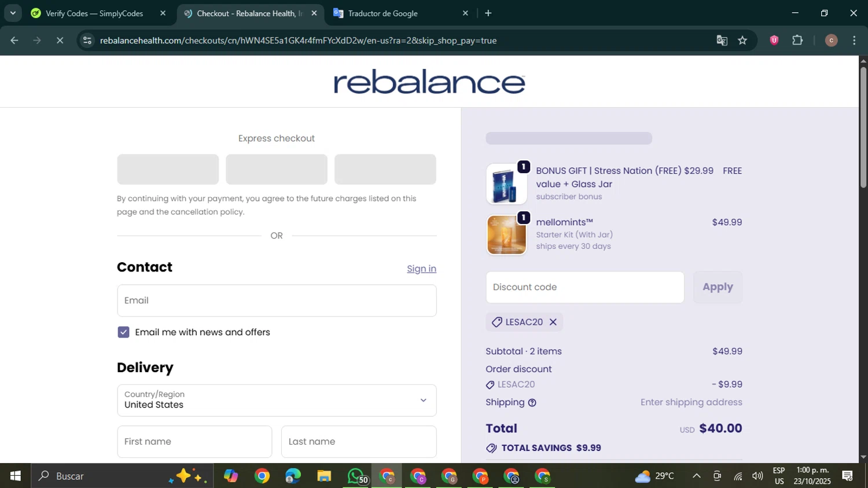Open Copilot from the taskbar
This screenshot has height=488, width=868.
tap(231, 476)
